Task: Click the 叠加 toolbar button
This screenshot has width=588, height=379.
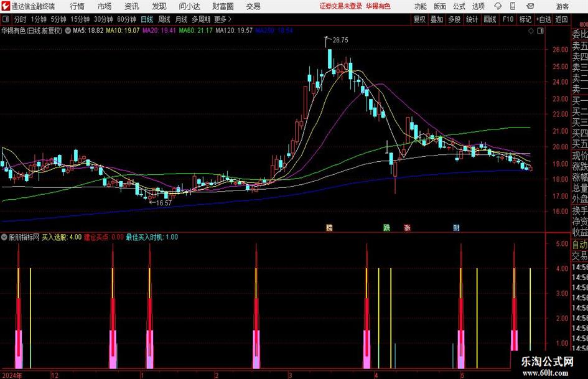Action: click(x=437, y=19)
